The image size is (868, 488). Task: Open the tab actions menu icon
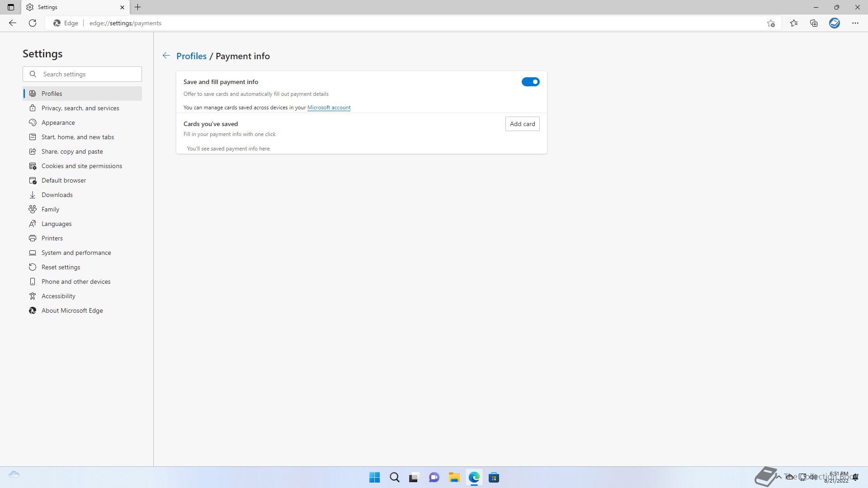click(11, 7)
